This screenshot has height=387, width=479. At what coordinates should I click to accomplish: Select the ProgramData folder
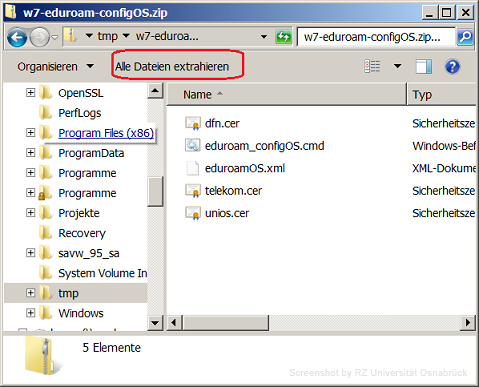click(x=91, y=153)
